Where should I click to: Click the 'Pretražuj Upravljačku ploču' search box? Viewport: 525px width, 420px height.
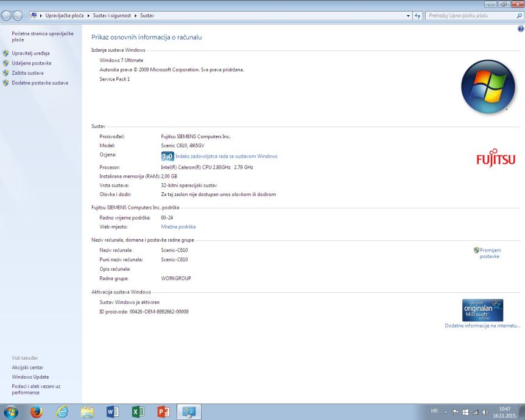(466, 15)
